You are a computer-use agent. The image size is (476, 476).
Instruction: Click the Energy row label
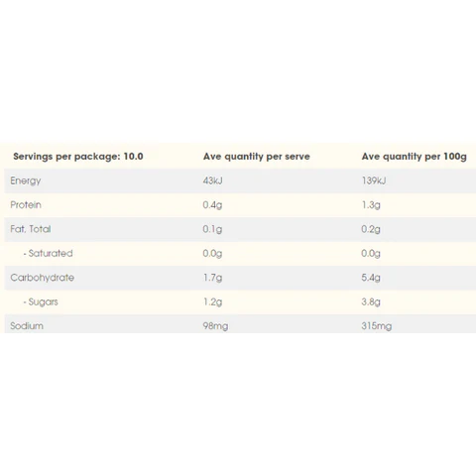[26, 180]
